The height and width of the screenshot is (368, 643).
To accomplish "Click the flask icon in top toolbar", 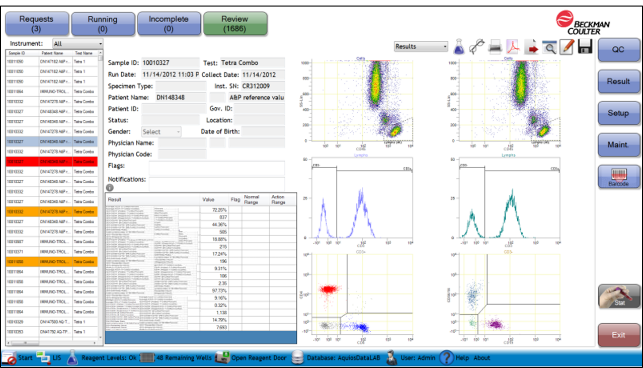I will coord(459,47).
